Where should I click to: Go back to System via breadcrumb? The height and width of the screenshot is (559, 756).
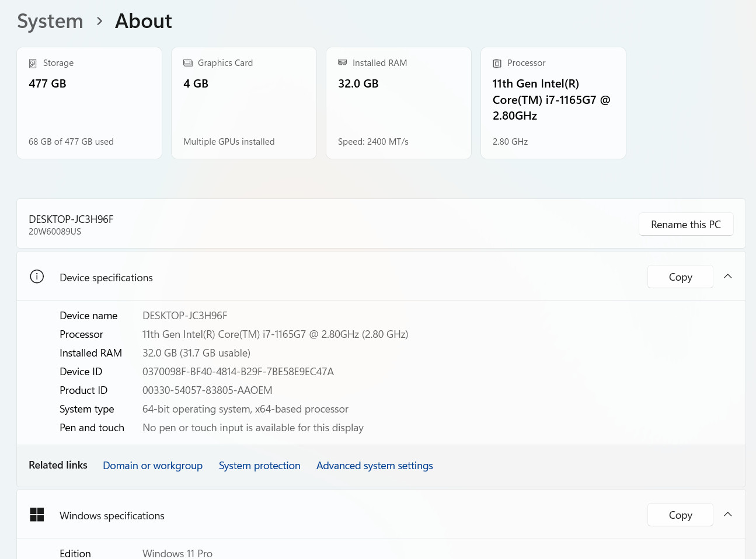click(x=50, y=22)
